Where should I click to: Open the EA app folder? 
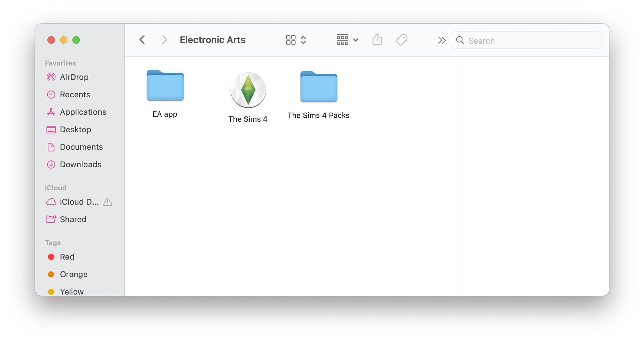click(x=165, y=86)
